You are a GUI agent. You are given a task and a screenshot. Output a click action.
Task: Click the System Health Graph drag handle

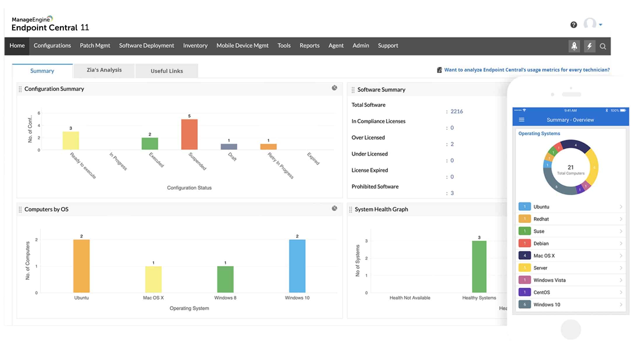[351, 209]
